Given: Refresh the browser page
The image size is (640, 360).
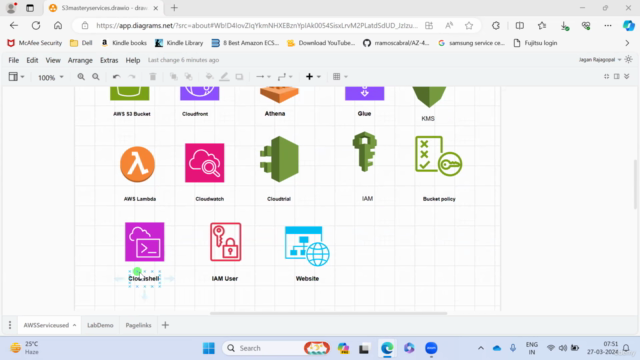Looking at the screenshot, I should pos(36,25).
